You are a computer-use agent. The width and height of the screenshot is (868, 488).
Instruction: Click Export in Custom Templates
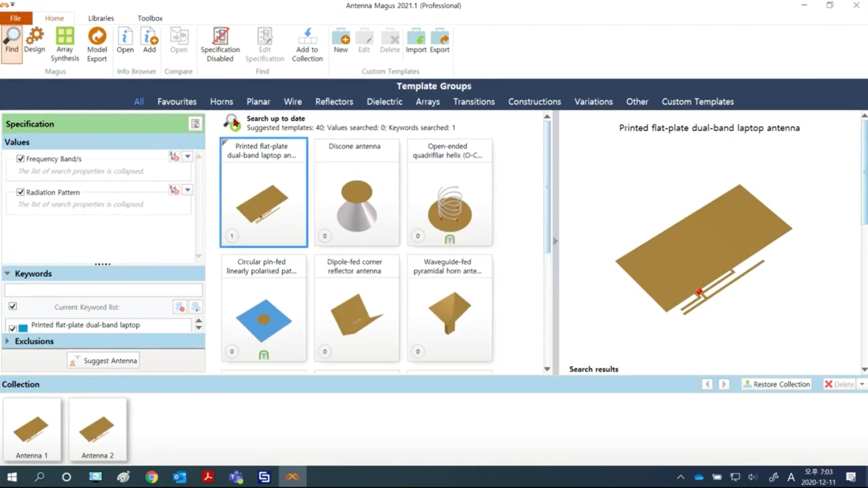click(440, 40)
